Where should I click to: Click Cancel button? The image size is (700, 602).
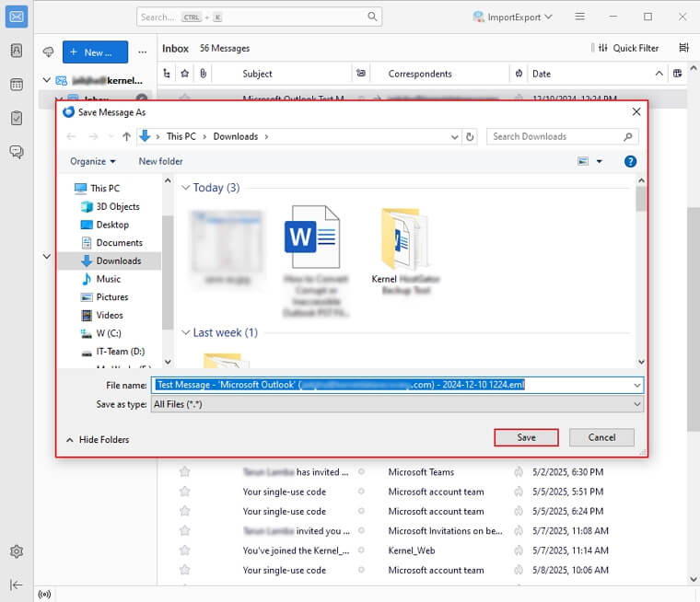(601, 437)
